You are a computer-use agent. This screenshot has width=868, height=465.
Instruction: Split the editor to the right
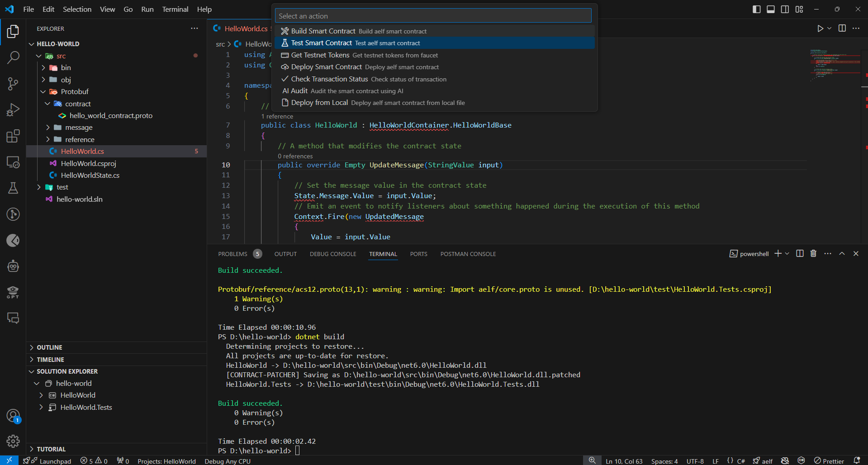point(842,28)
